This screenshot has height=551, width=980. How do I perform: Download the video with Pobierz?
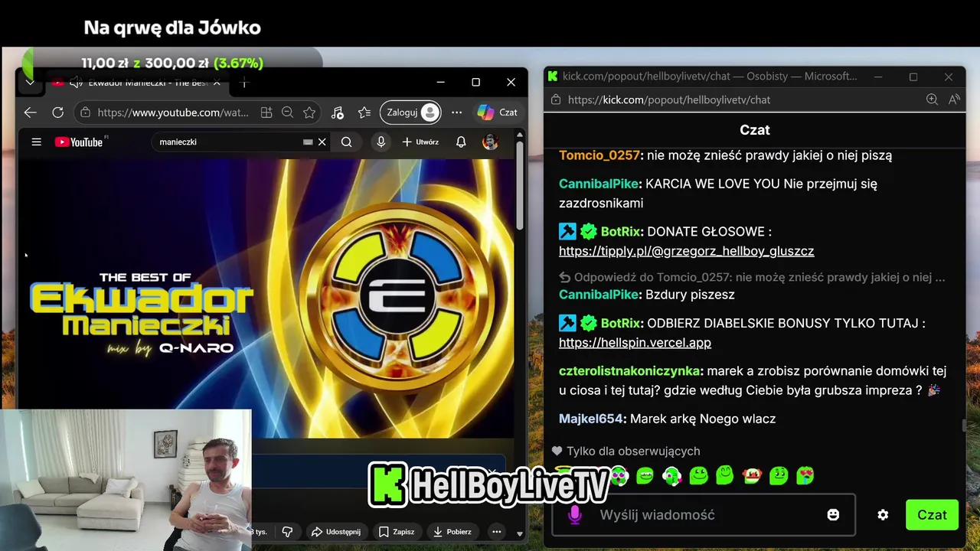click(x=452, y=531)
